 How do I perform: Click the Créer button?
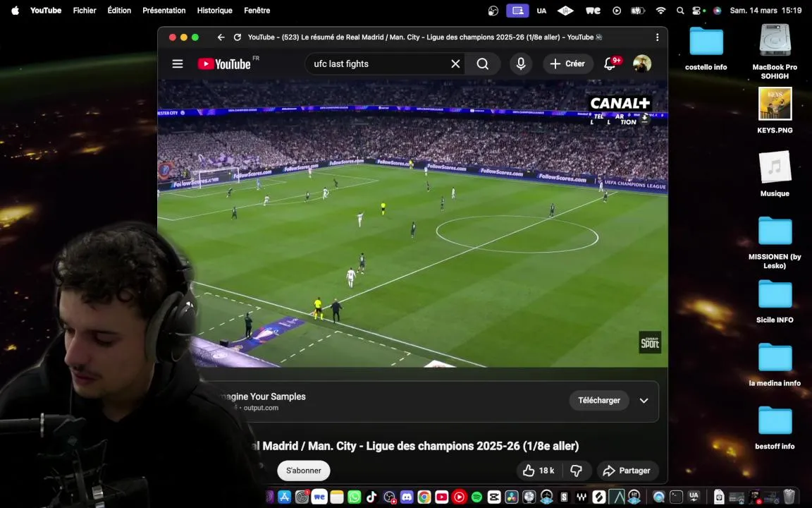[567, 64]
